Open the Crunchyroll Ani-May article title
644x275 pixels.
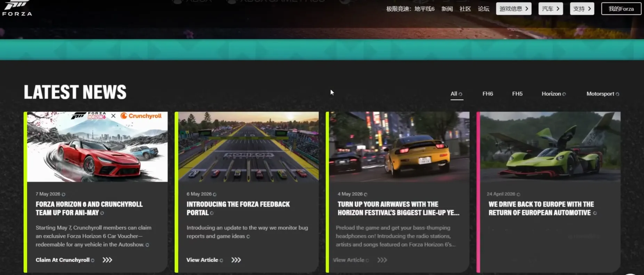tap(89, 209)
